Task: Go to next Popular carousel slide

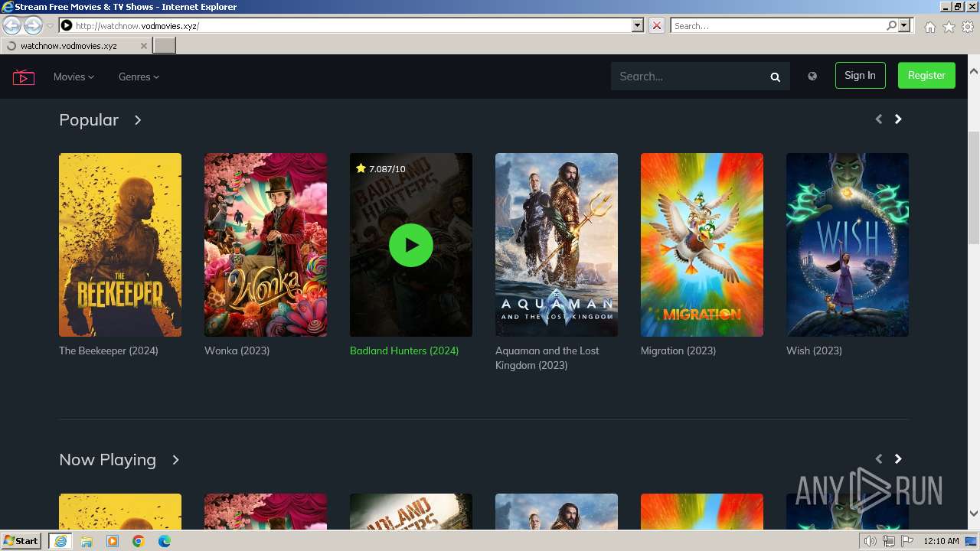Action: pyautogui.click(x=898, y=119)
